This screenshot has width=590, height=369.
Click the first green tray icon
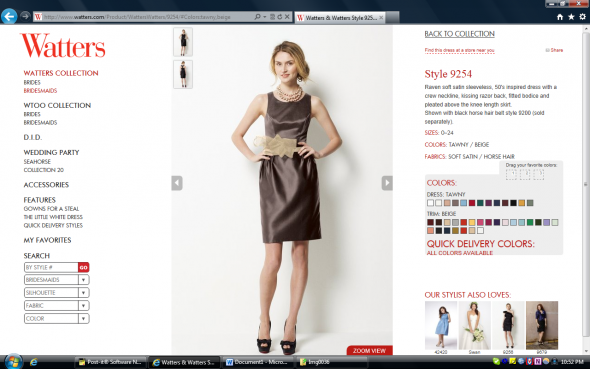(x=496, y=361)
